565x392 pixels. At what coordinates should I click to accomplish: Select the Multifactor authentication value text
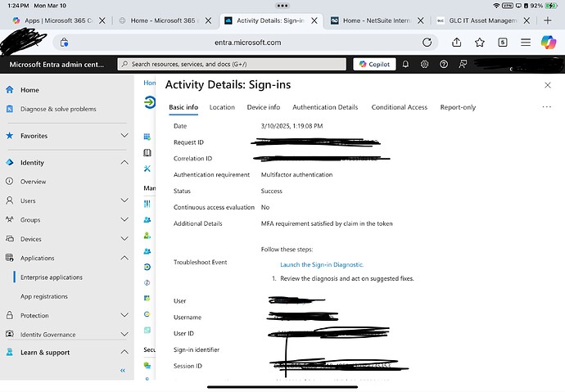click(x=296, y=174)
